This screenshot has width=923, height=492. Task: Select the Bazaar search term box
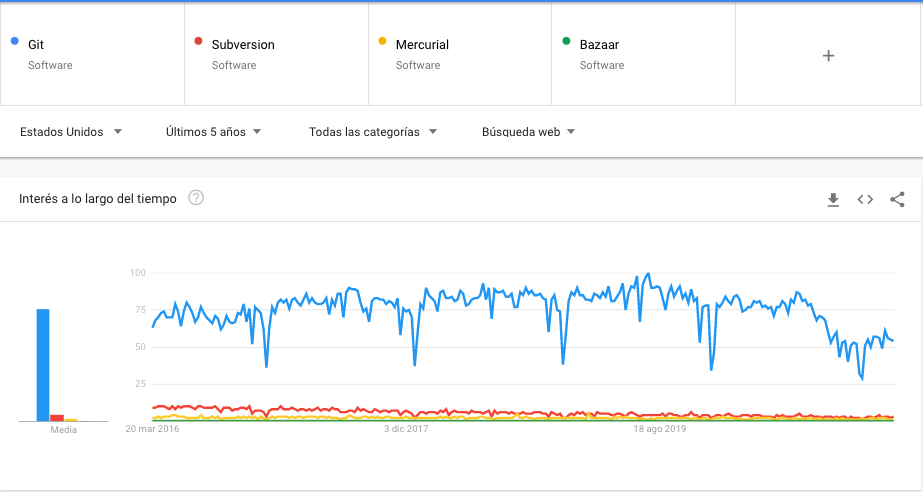(644, 54)
